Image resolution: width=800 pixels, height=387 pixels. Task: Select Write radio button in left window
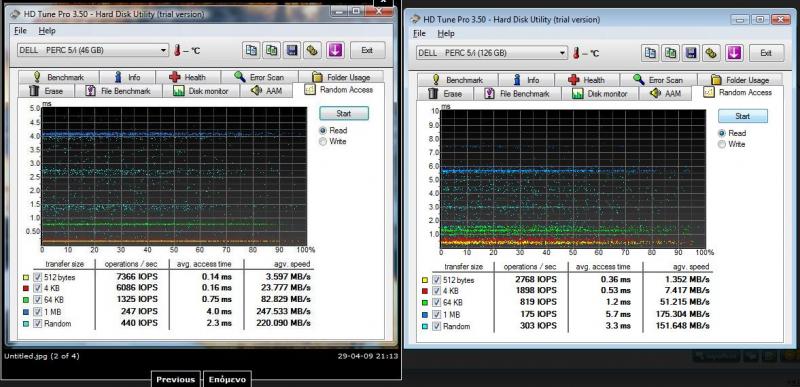[x=322, y=142]
